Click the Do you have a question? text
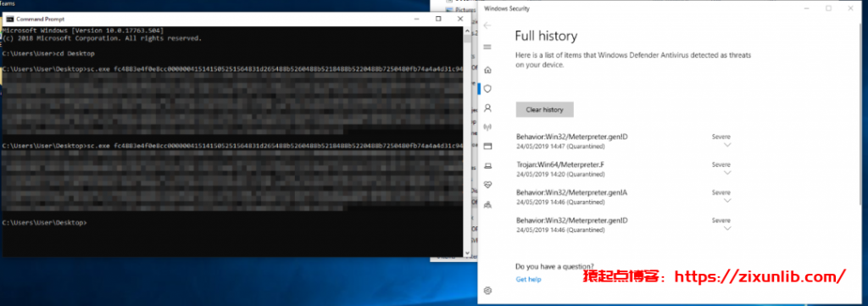The image size is (868, 306). click(554, 266)
